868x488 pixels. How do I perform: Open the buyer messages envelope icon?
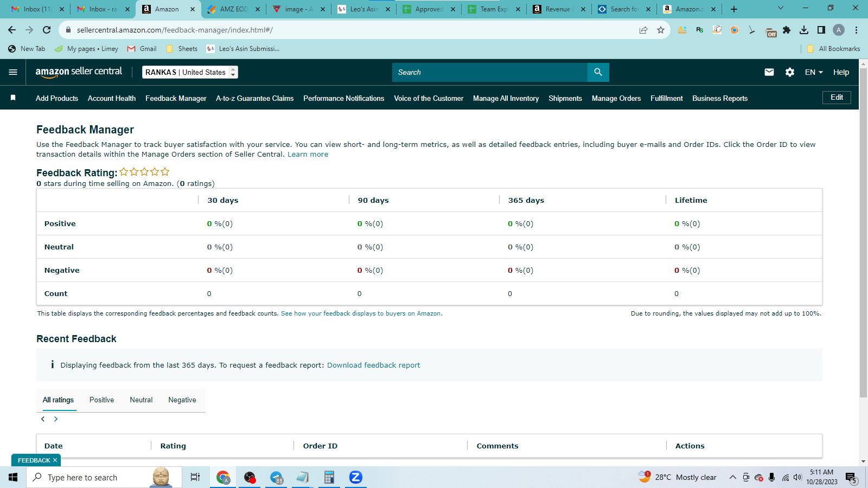tap(769, 72)
